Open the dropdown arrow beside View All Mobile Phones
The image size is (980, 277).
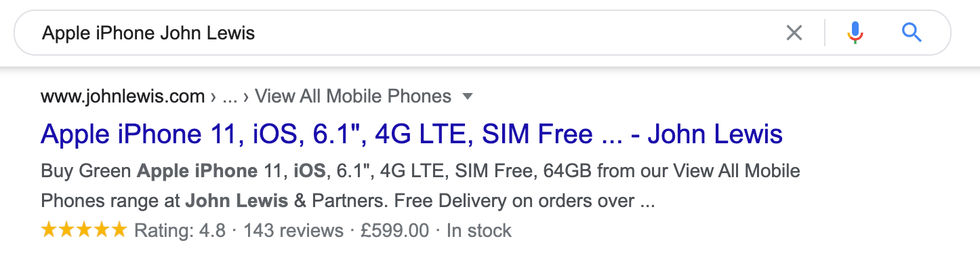coord(466,97)
